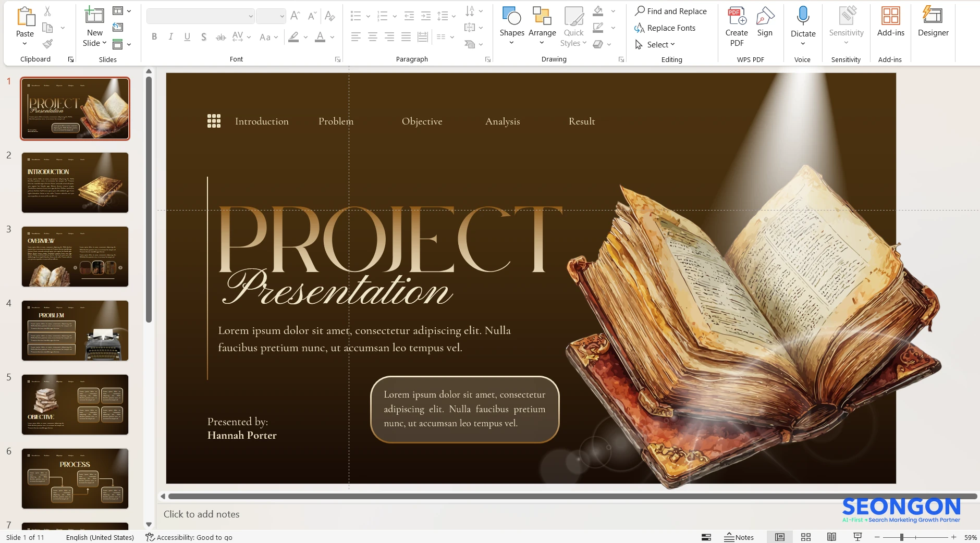Open Designer ideas
This screenshot has height=543, width=980.
tap(933, 22)
